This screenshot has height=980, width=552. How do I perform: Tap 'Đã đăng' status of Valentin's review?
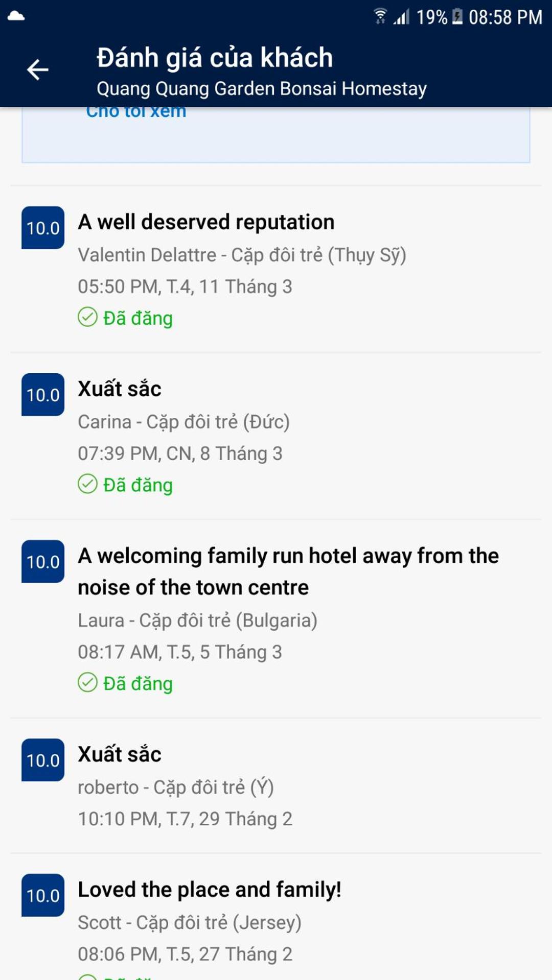point(138,318)
